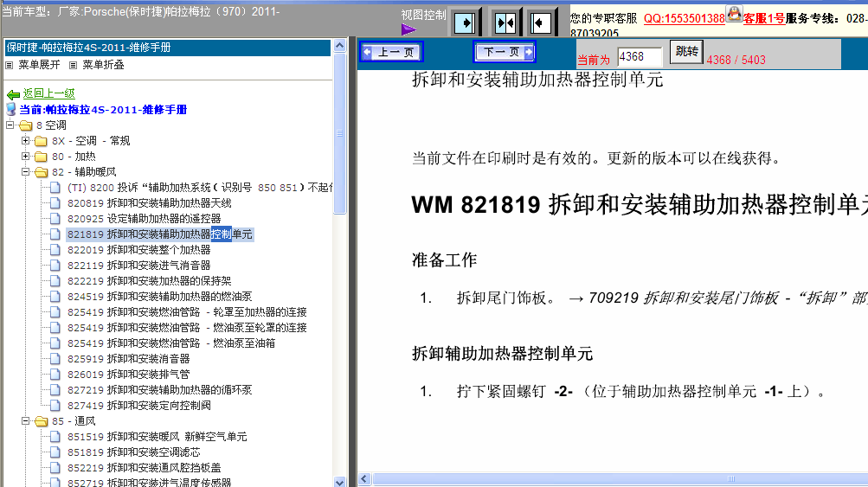Click the expand right view control icon

click(x=465, y=23)
